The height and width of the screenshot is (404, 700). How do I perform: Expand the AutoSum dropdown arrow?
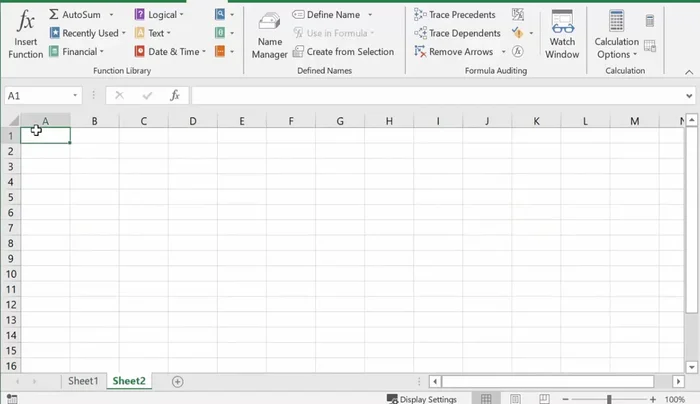click(x=110, y=15)
